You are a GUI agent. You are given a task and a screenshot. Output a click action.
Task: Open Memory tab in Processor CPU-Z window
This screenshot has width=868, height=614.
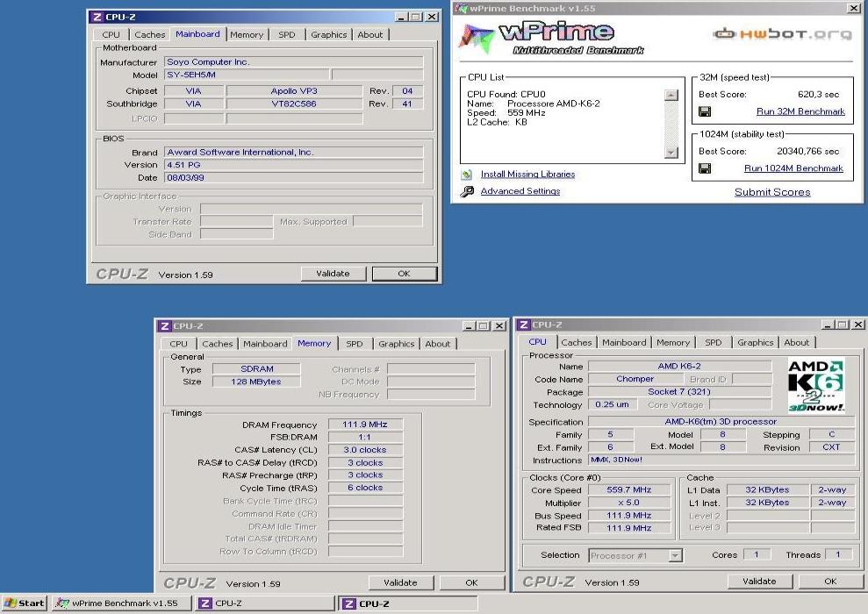673,343
